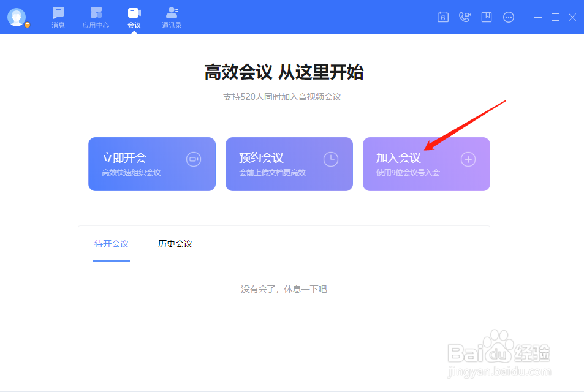Open 通讯录 contacts section

point(172,18)
